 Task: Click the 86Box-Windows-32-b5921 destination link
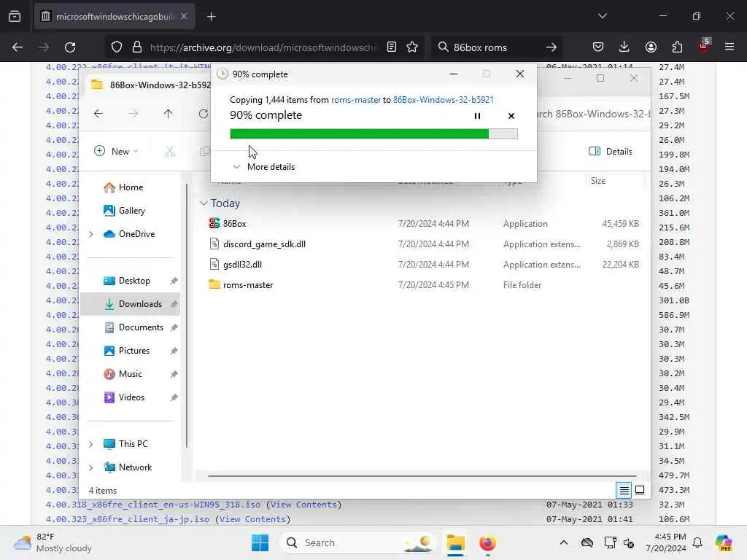click(443, 99)
